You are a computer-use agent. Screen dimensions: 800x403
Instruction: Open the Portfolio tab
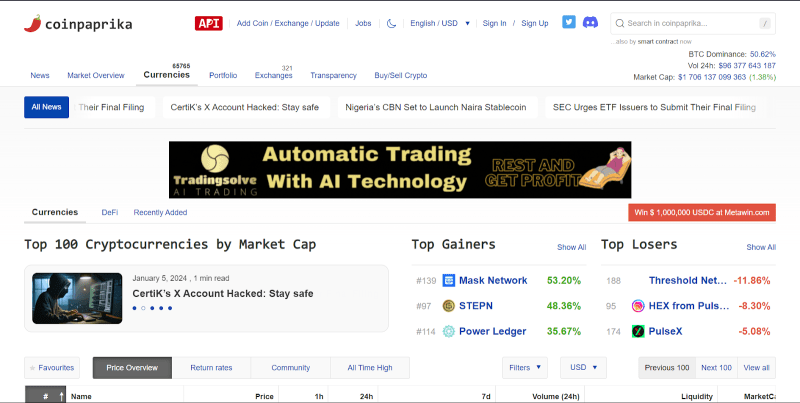223,75
